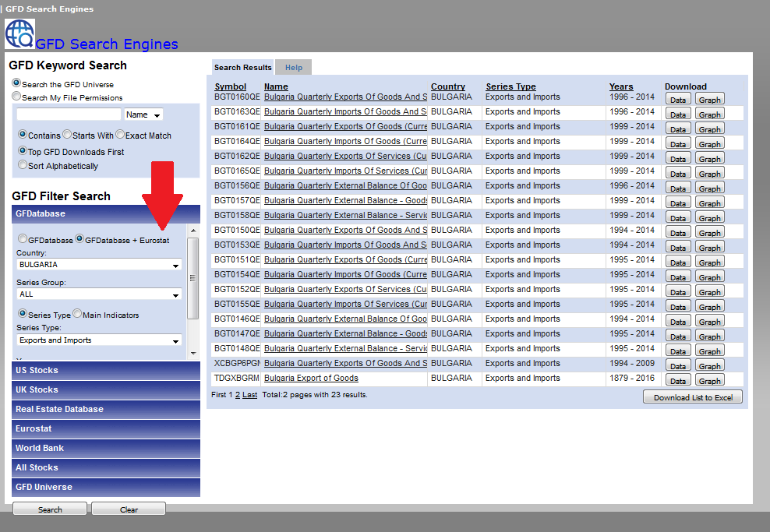The image size is (770, 532).
Task: Click the GFD globe search logo icon
Action: point(19,33)
